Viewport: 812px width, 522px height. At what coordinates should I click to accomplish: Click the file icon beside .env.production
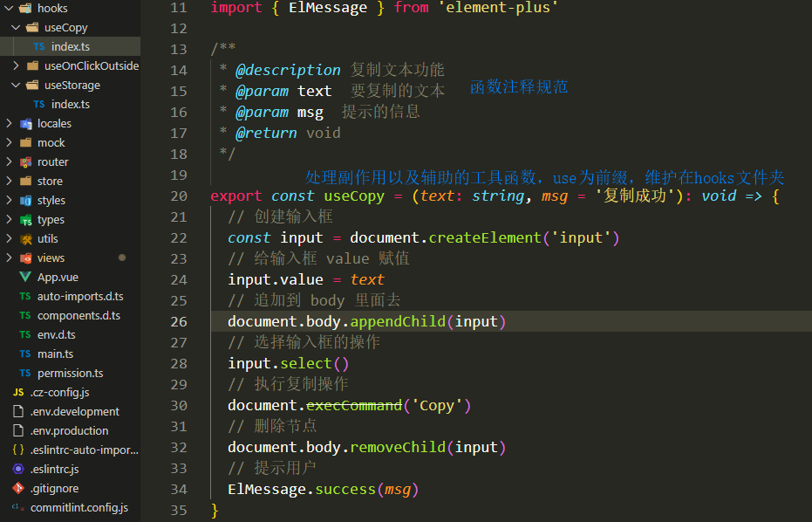click(18, 430)
